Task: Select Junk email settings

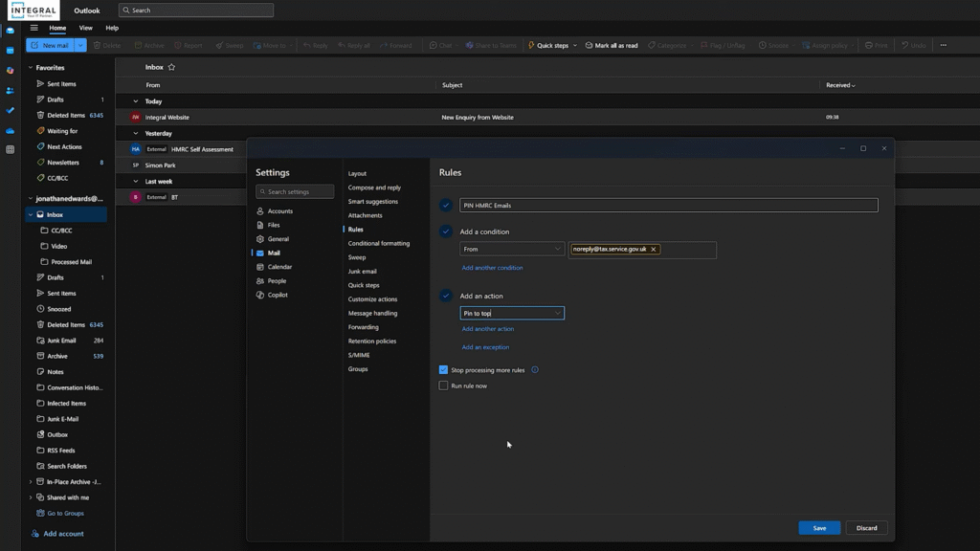Action: [362, 271]
